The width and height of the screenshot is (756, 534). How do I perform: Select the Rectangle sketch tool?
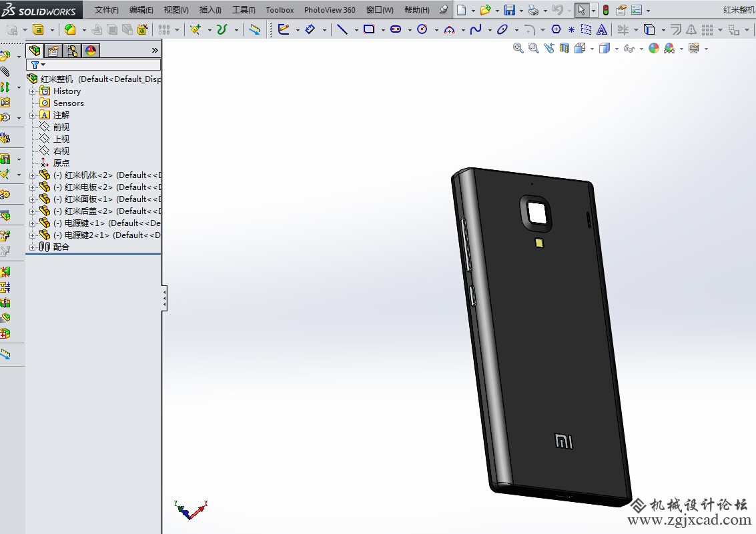click(x=369, y=29)
